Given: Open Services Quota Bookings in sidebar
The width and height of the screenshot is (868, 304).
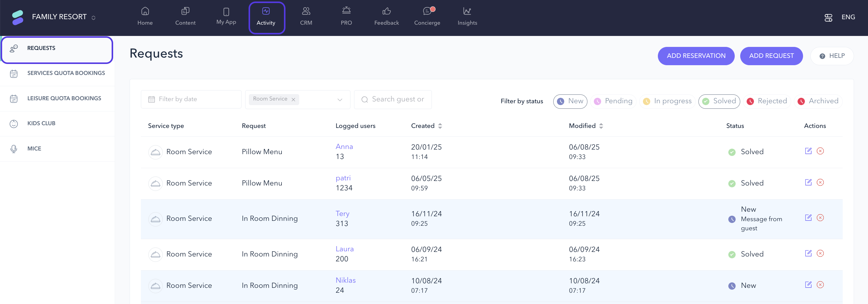Looking at the screenshot, I should pos(57,73).
